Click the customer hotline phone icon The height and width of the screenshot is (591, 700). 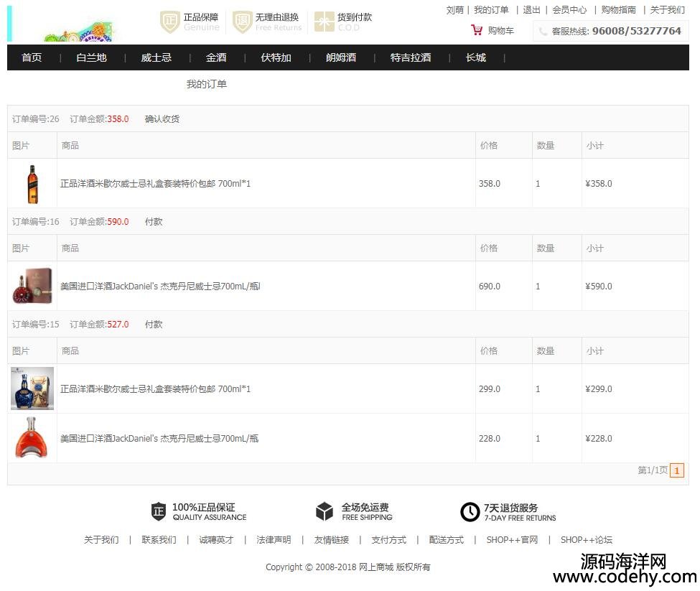coord(543,32)
